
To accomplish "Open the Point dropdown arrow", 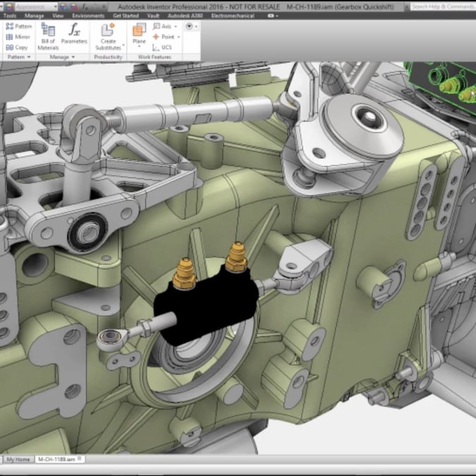I will tap(178, 37).
